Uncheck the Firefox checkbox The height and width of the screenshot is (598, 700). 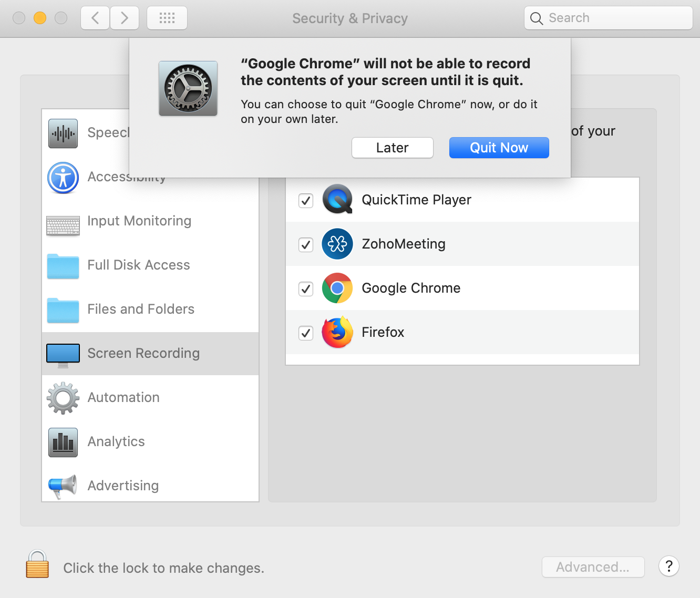306,333
